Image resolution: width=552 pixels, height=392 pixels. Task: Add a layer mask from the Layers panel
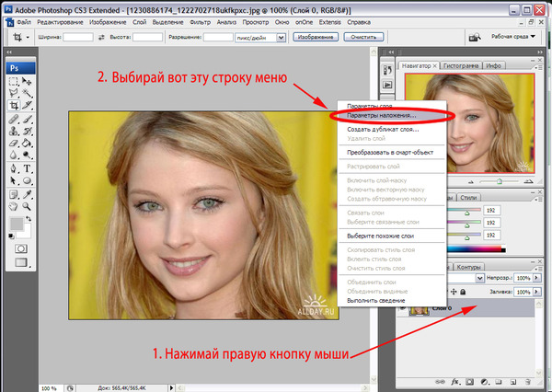tap(469, 382)
